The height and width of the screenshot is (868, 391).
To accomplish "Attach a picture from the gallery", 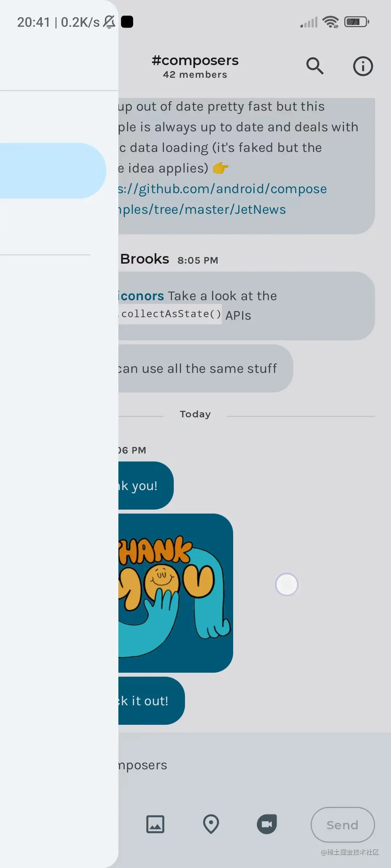I will [x=155, y=824].
